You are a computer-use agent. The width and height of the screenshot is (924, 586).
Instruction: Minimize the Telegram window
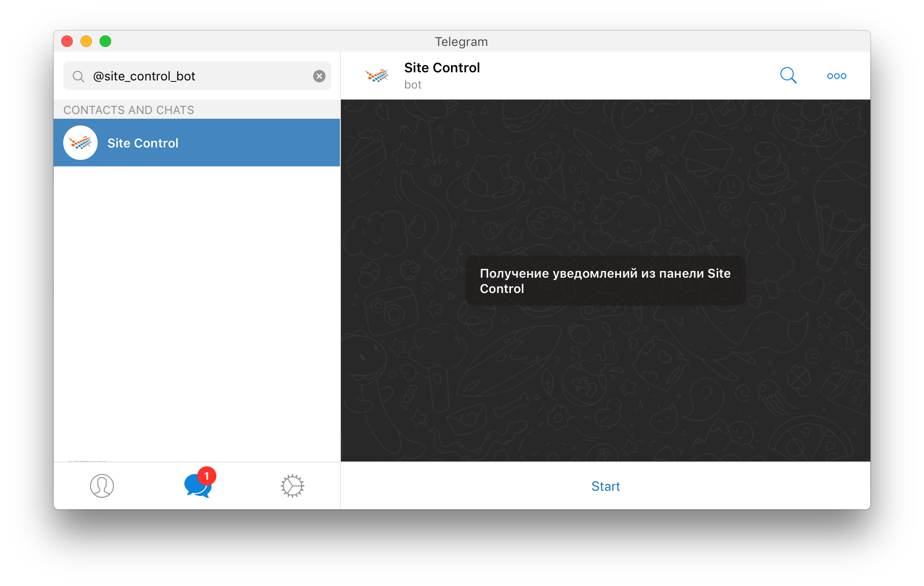(x=86, y=42)
